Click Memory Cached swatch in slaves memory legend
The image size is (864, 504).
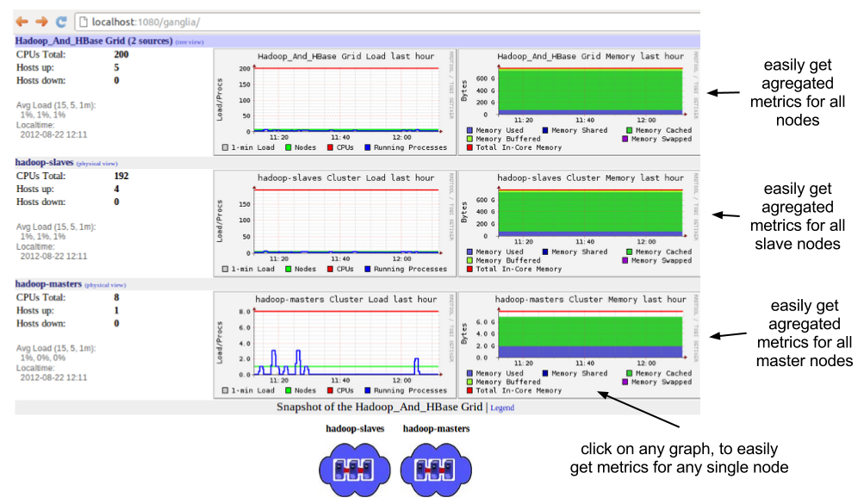click(630, 252)
